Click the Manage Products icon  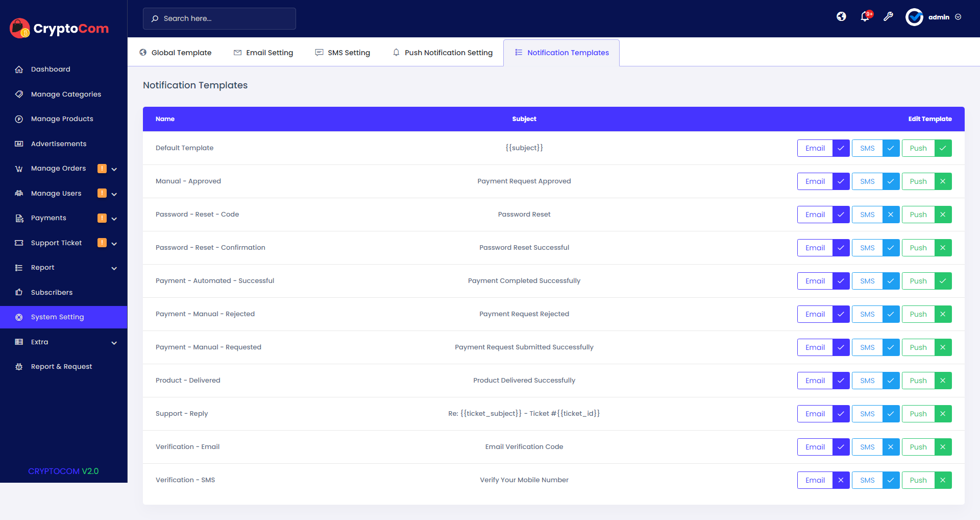tap(19, 119)
